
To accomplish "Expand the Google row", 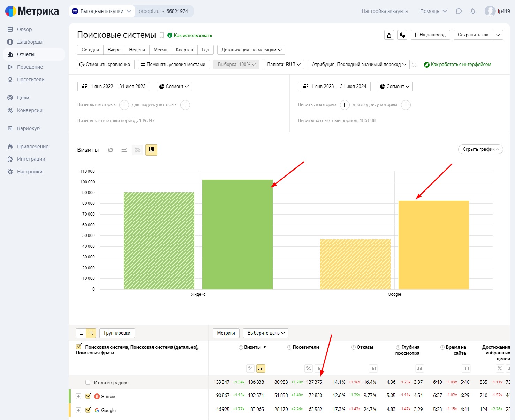I will click(78, 410).
